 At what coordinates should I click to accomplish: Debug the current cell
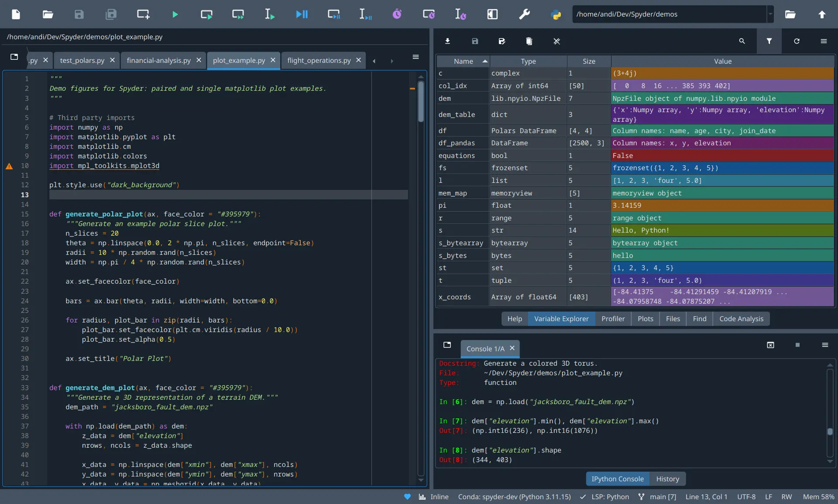tap(334, 14)
